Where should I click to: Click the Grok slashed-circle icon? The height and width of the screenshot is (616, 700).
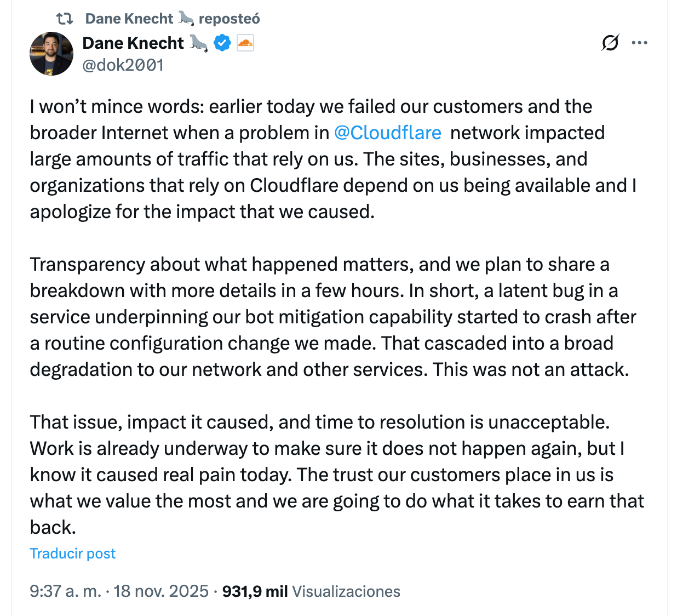point(610,43)
